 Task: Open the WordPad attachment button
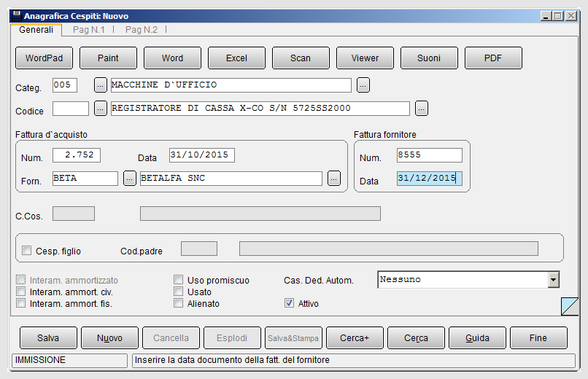44,58
